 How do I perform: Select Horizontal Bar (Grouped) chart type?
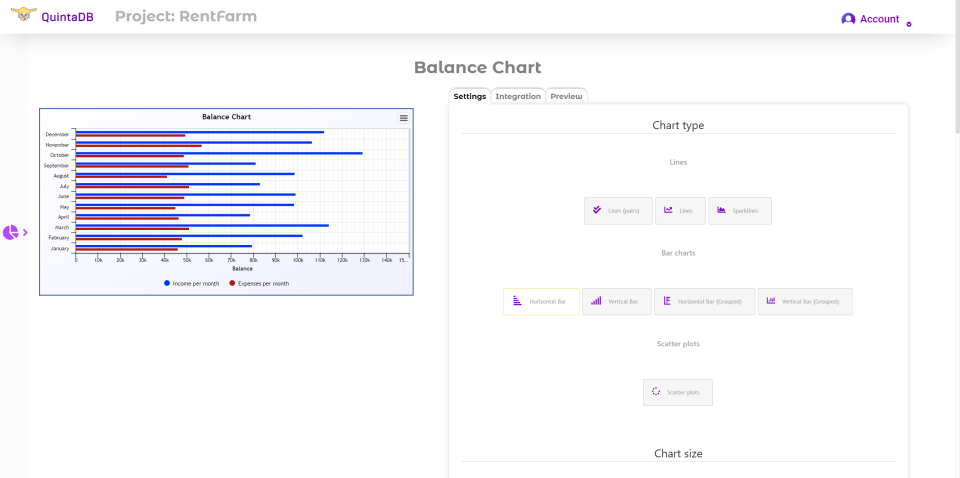point(703,301)
